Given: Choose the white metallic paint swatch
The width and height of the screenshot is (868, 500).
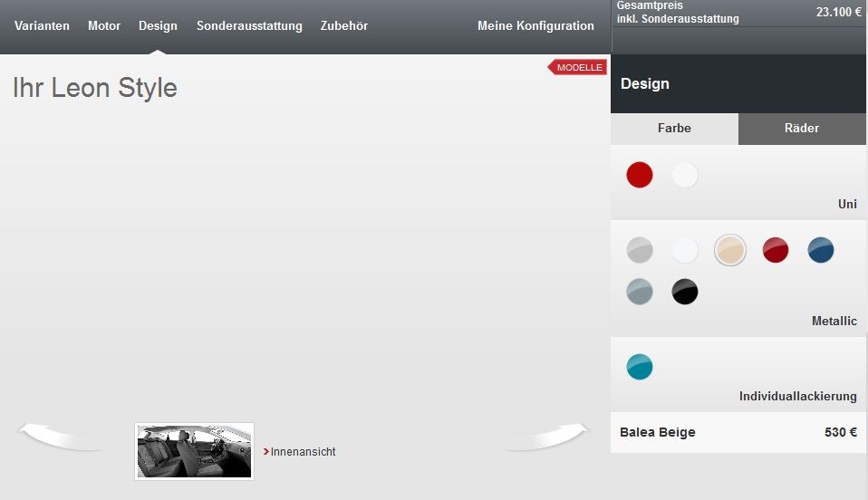Looking at the screenshot, I should point(685,250).
